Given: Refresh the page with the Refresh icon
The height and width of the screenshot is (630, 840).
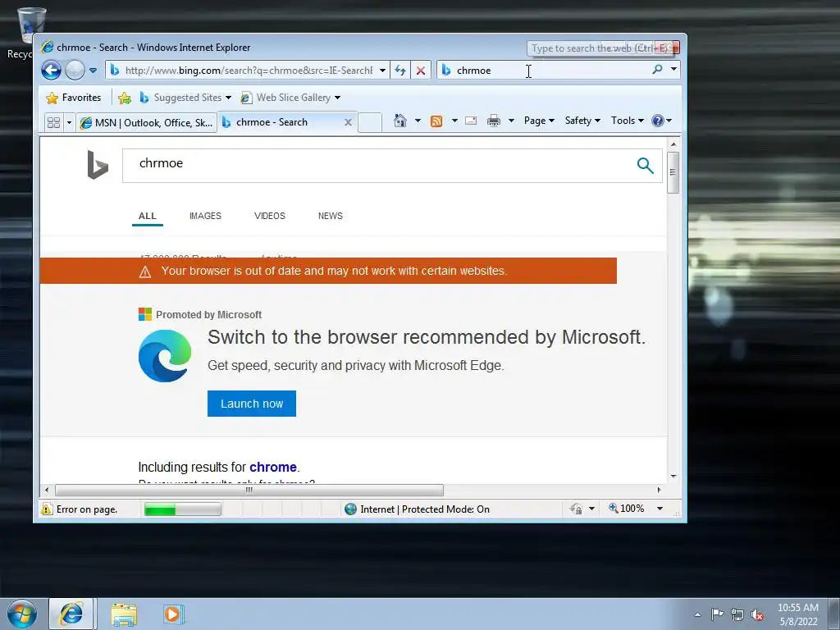Looking at the screenshot, I should point(400,71).
